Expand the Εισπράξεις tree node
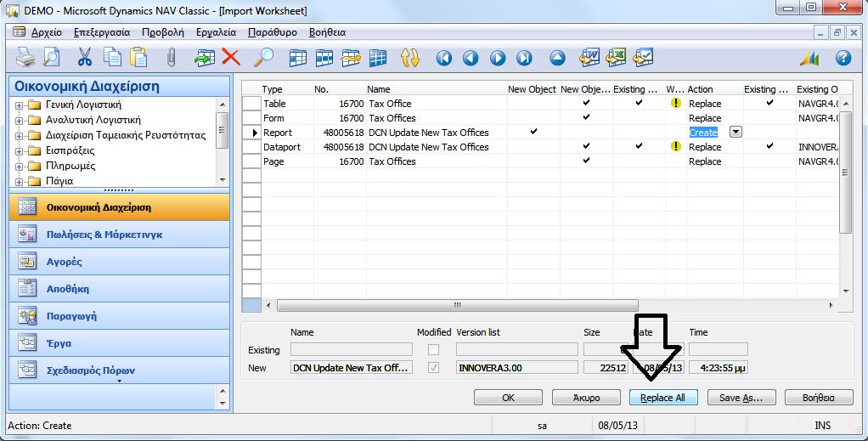The width and height of the screenshot is (868, 441). [x=20, y=150]
